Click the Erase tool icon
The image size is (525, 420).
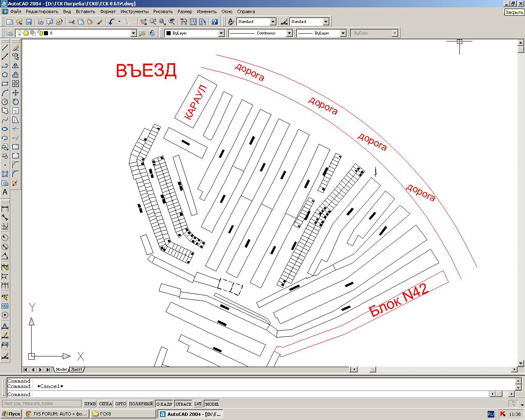[16, 48]
